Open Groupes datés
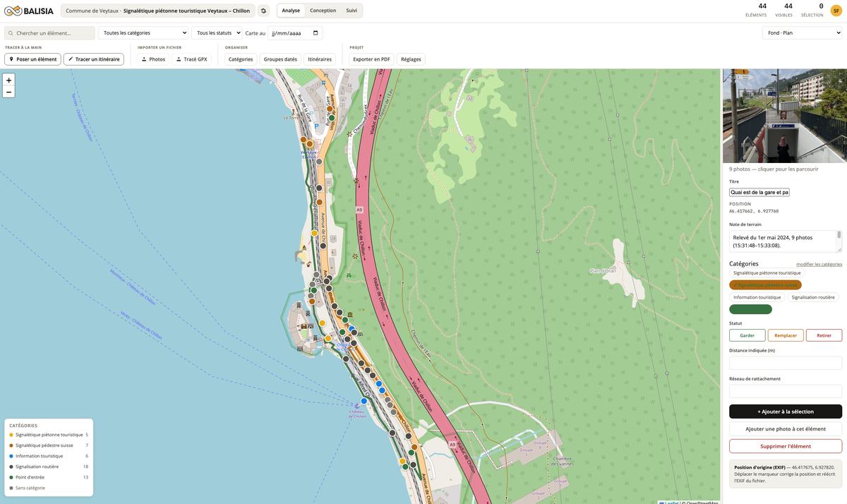Screen dimensions: 847x504 (280, 59)
